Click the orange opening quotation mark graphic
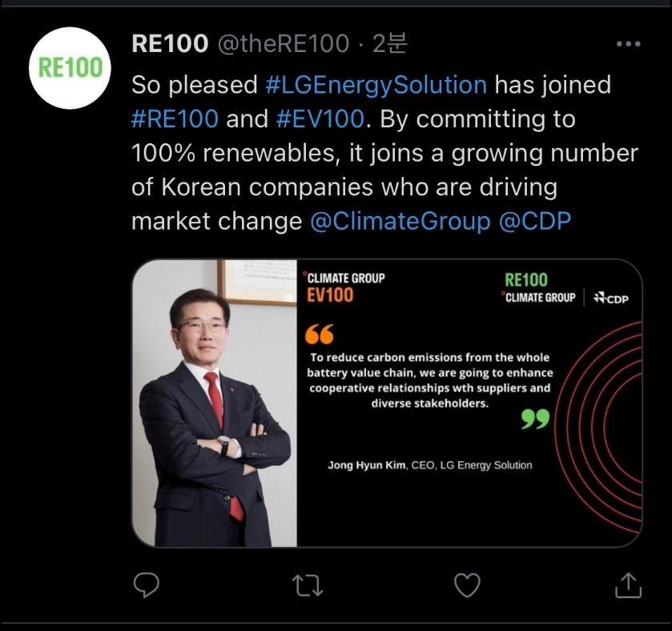The width and height of the screenshot is (672, 631). tap(320, 334)
